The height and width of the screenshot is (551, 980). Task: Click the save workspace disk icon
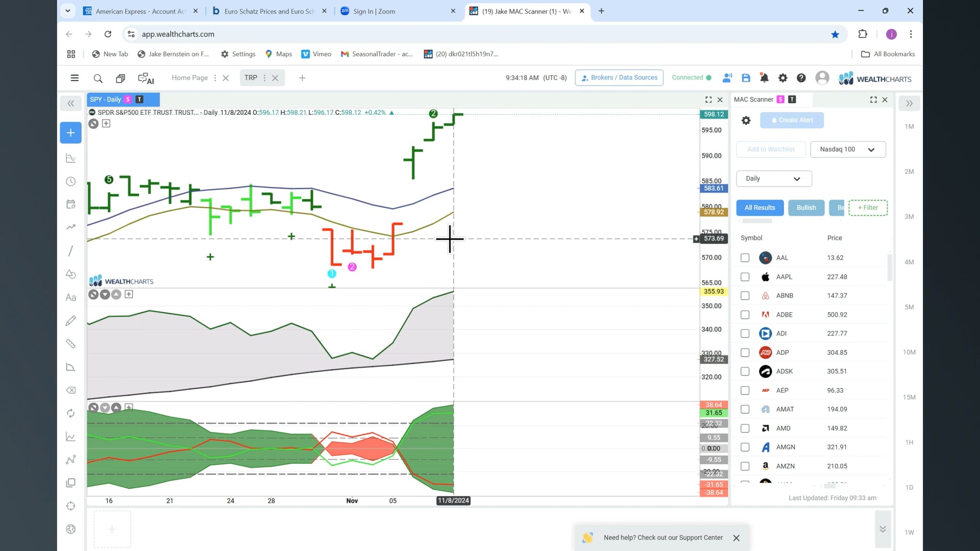pos(746,78)
